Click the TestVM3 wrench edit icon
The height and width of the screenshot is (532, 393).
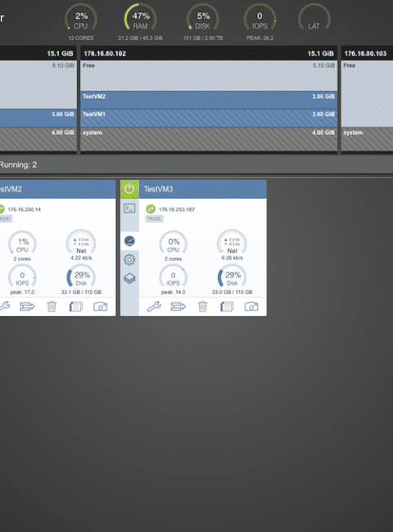(x=154, y=307)
